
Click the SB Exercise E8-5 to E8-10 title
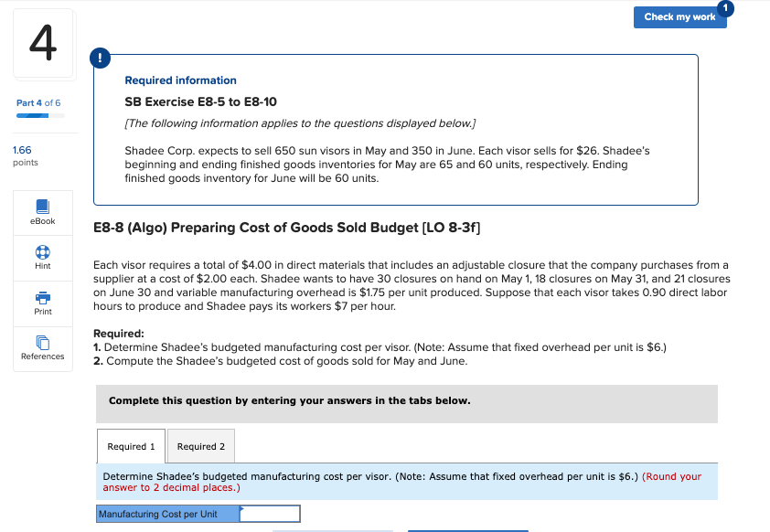pos(200,101)
